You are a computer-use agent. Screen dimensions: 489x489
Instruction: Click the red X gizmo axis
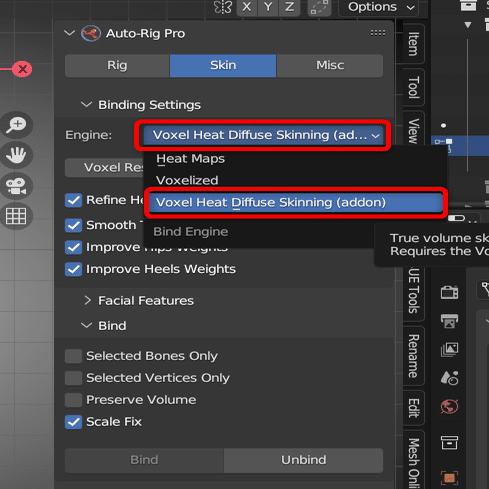pyautogui.click(x=22, y=69)
